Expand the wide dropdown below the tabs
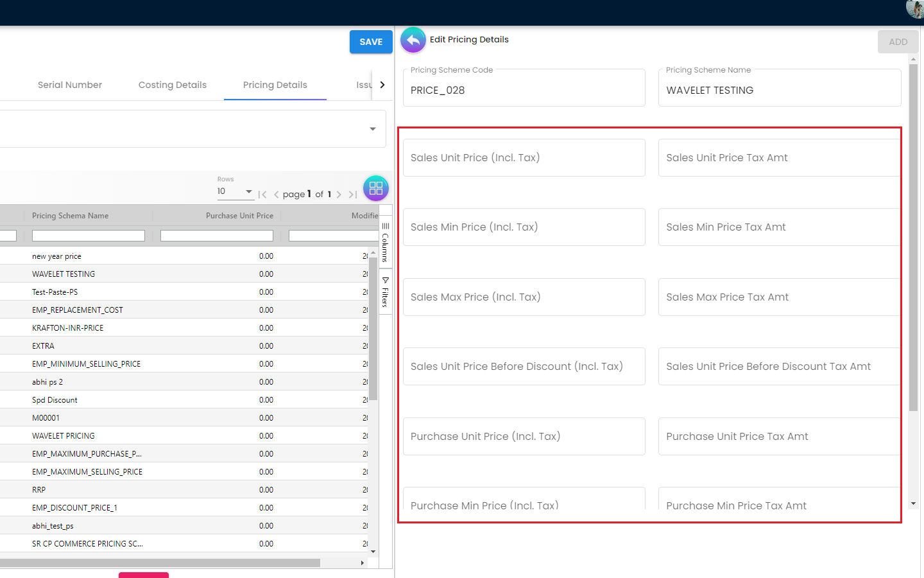The height and width of the screenshot is (578, 924). point(372,129)
